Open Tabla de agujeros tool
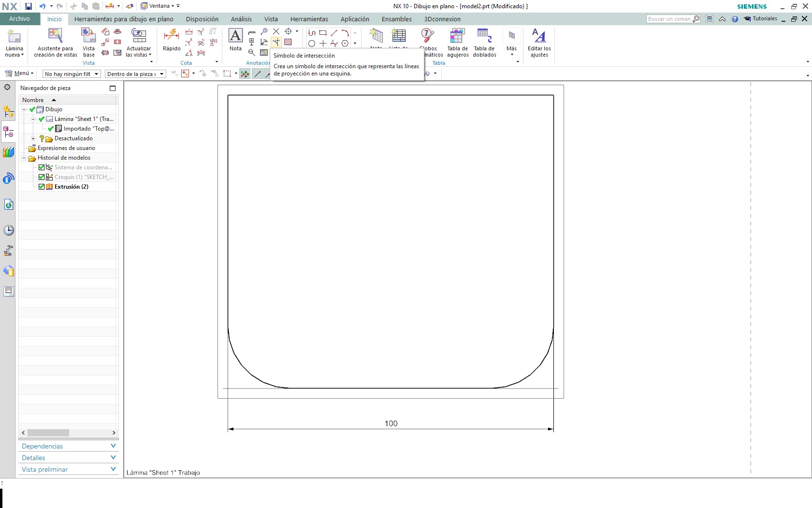The image size is (812, 508). 458,43
